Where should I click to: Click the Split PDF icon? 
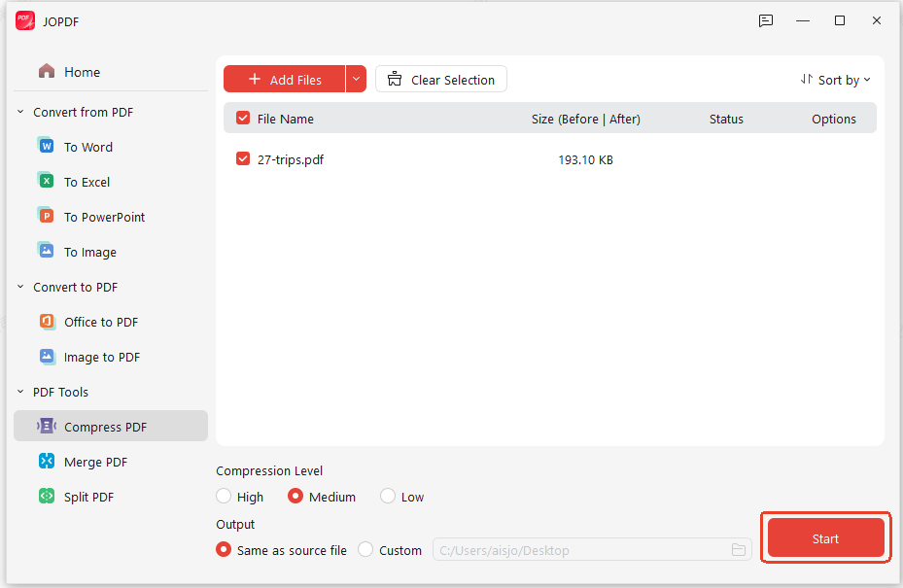(47, 497)
